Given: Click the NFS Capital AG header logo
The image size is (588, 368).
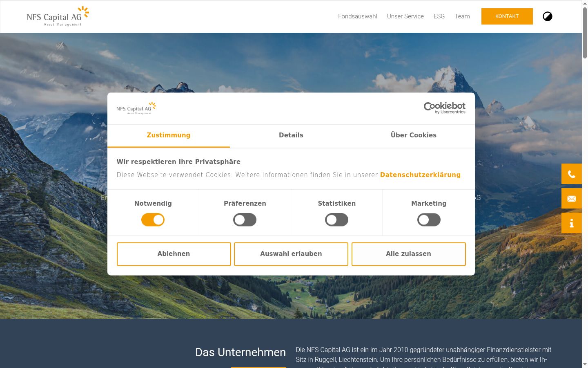Looking at the screenshot, I should tap(58, 16).
